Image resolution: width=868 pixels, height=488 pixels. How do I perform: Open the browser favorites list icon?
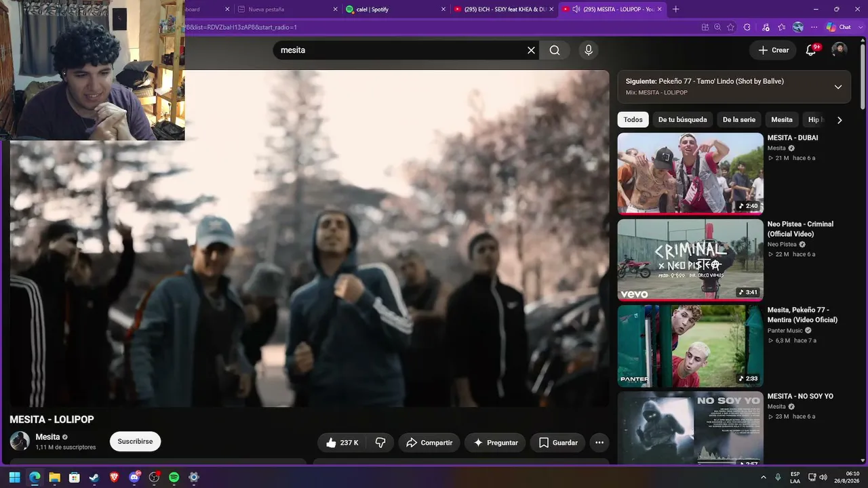[782, 27]
